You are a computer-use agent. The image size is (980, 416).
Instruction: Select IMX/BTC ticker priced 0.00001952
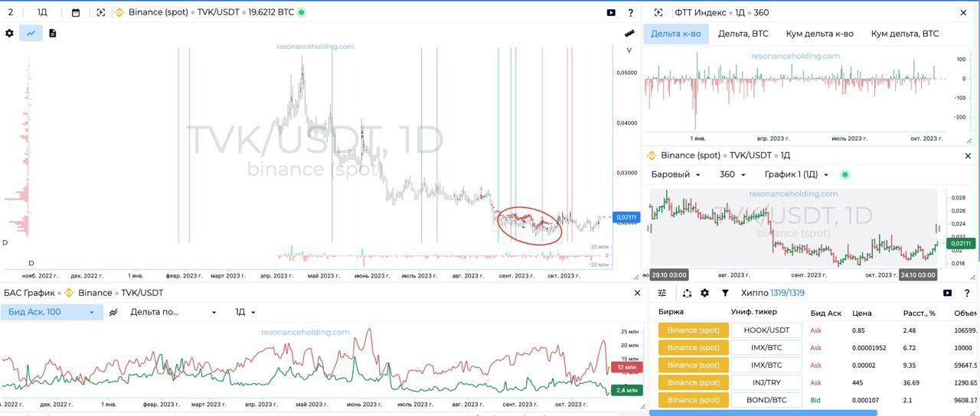pos(766,348)
